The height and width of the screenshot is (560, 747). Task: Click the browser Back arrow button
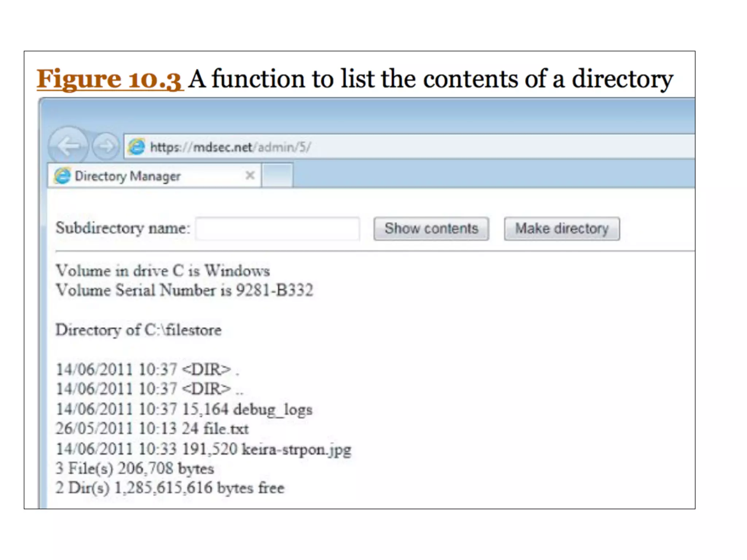(x=68, y=146)
